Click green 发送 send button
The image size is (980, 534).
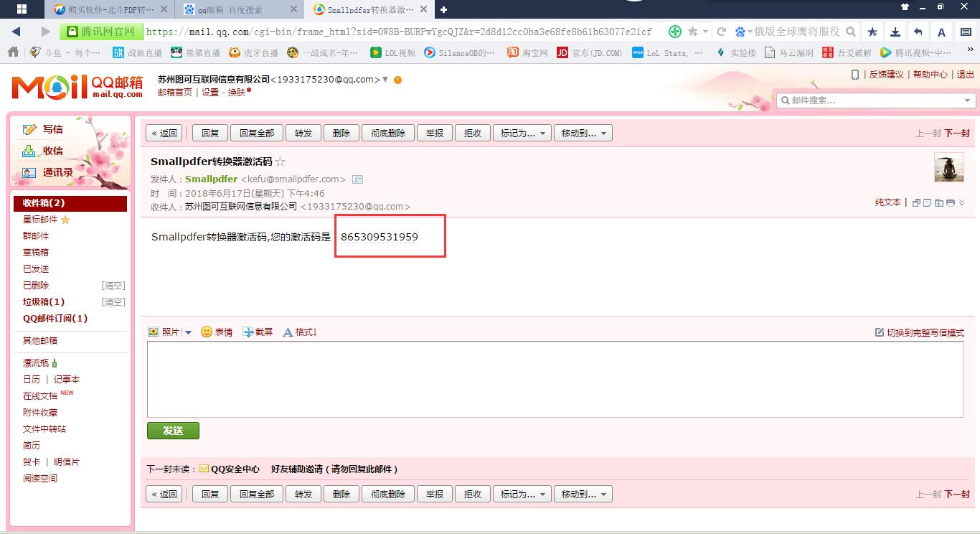(173, 431)
